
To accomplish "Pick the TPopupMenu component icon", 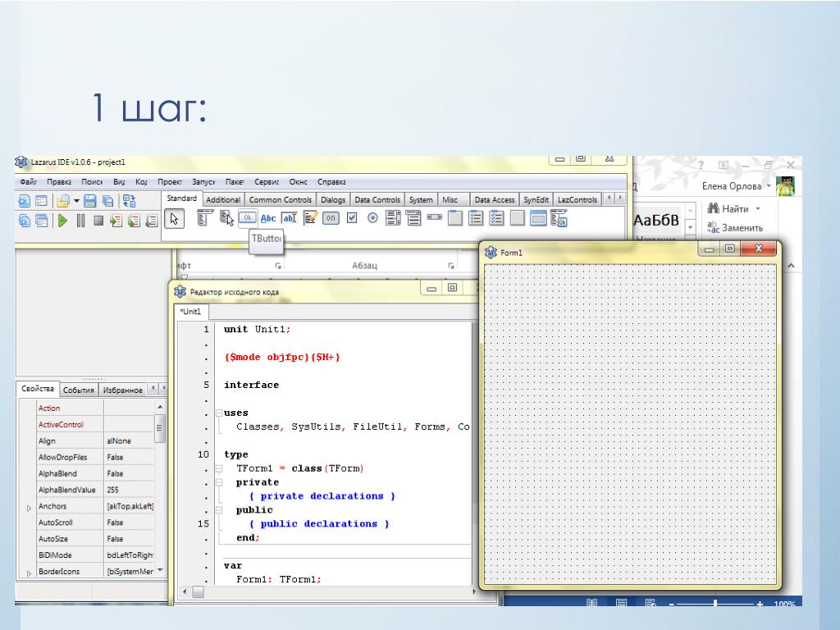I will pyautogui.click(x=226, y=218).
